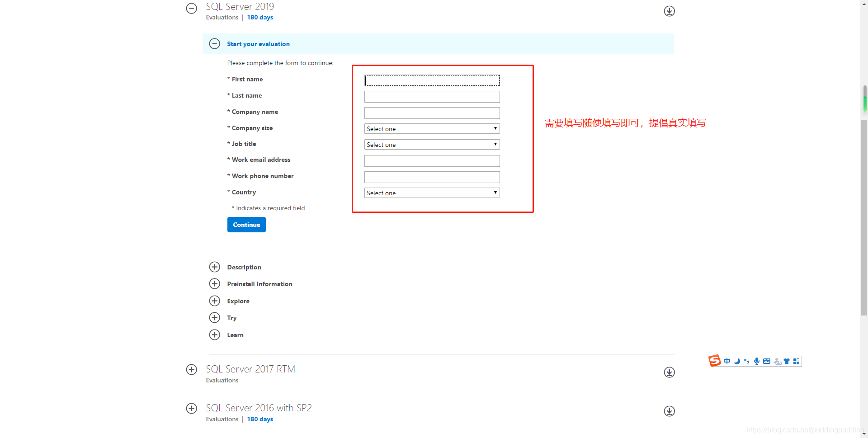
Task: Click the Work email address field
Action: pos(432,161)
